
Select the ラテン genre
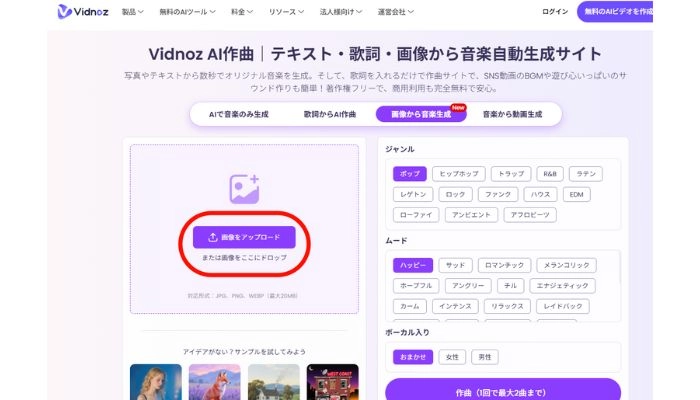(x=586, y=174)
